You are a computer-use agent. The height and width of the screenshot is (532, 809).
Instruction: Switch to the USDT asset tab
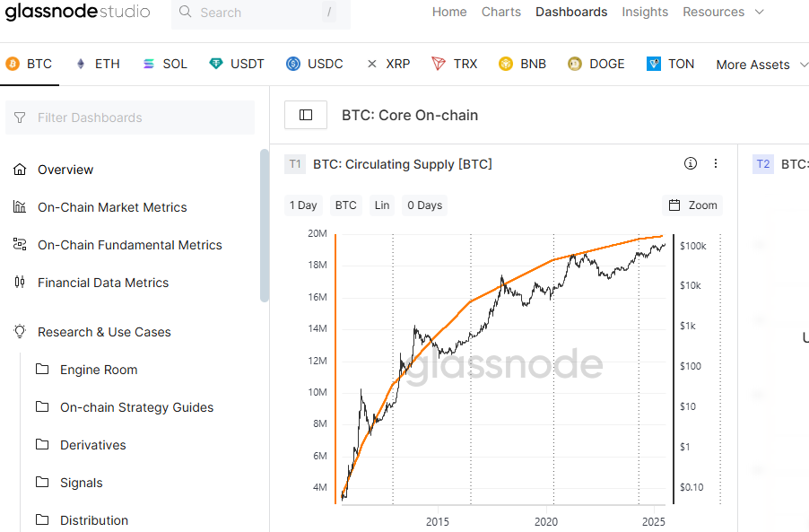pyautogui.click(x=237, y=64)
